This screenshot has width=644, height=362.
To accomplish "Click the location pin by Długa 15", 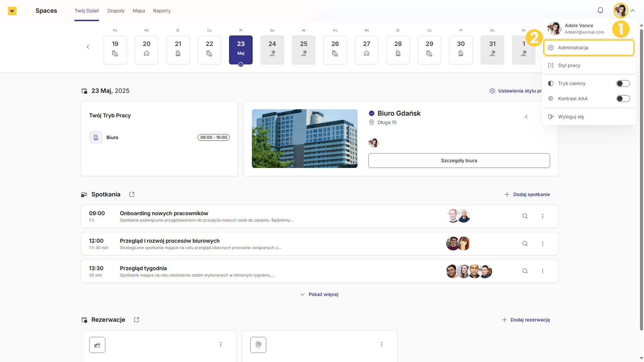I will [372, 122].
